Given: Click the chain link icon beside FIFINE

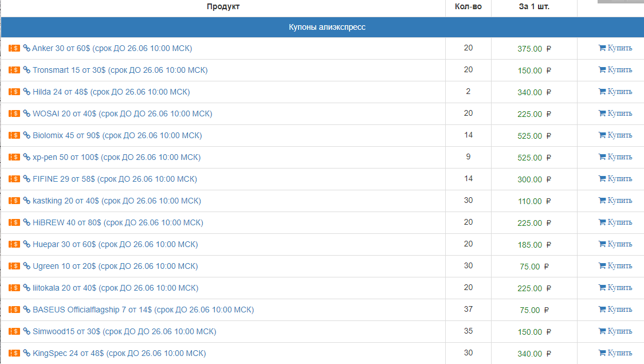Looking at the screenshot, I should [x=27, y=179].
